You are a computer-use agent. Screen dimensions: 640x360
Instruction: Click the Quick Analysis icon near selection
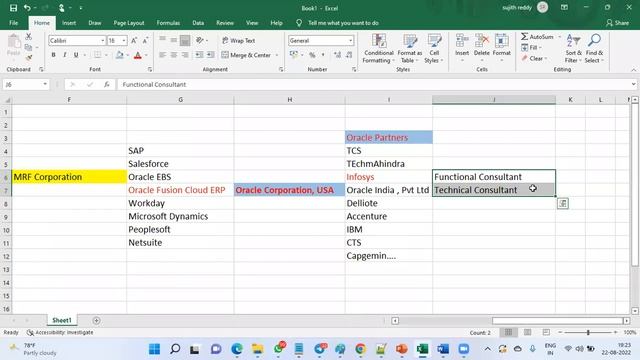563,203
